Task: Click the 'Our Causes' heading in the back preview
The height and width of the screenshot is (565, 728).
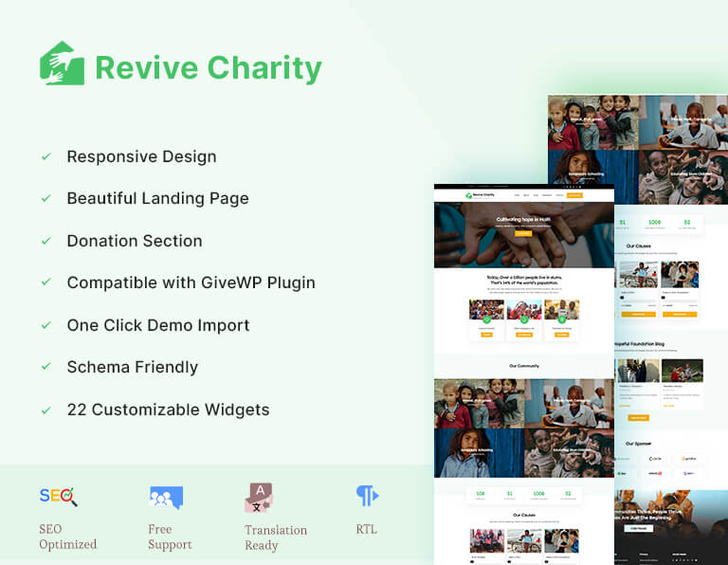Action: pyautogui.click(x=638, y=246)
